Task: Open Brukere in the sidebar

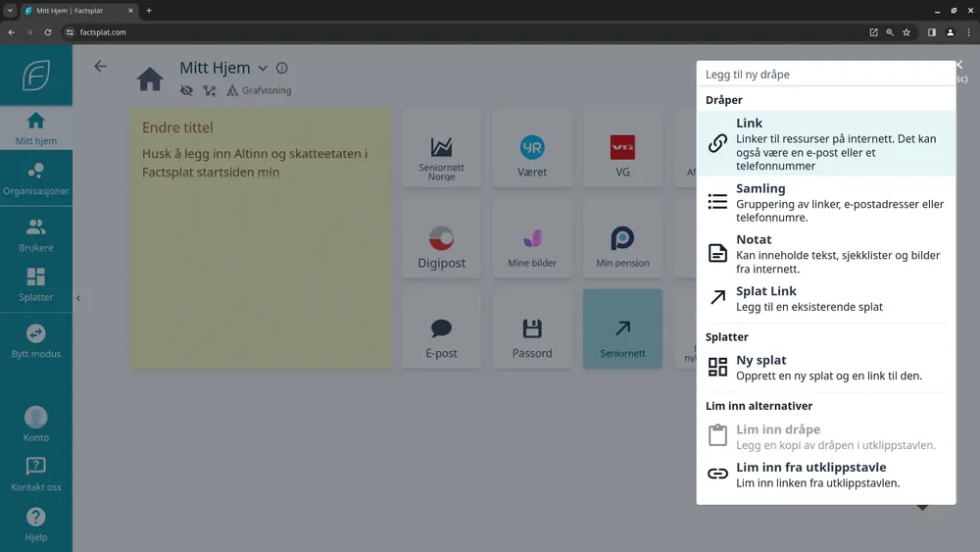Action: [36, 235]
